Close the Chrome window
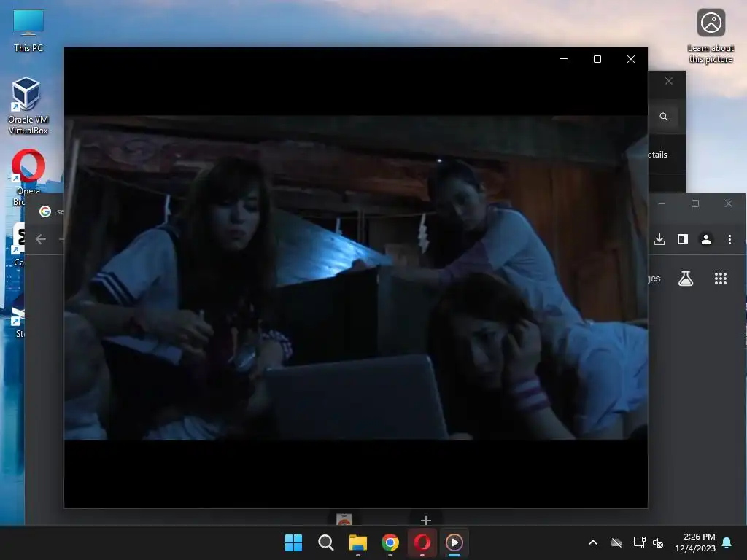747x560 pixels. (729, 203)
